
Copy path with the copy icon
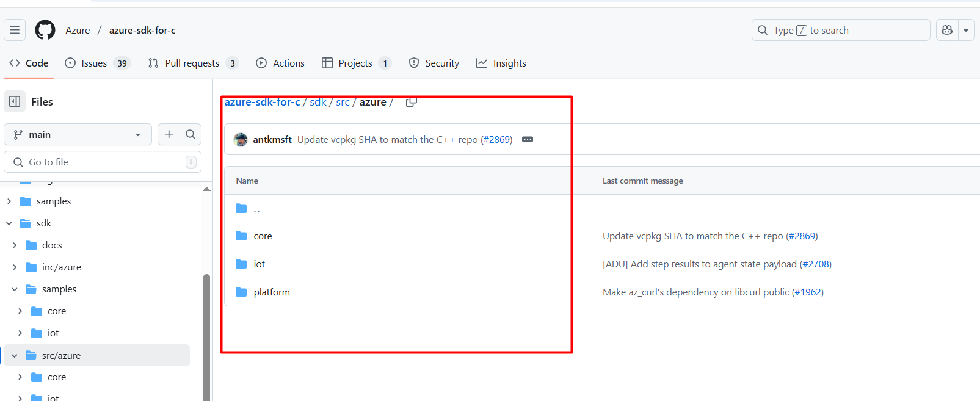pos(412,102)
